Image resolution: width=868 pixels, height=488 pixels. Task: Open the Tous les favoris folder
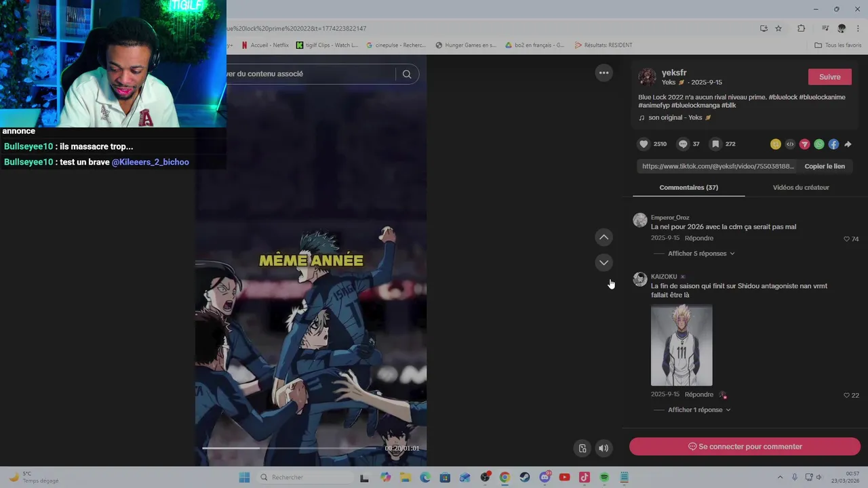(838, 45)
